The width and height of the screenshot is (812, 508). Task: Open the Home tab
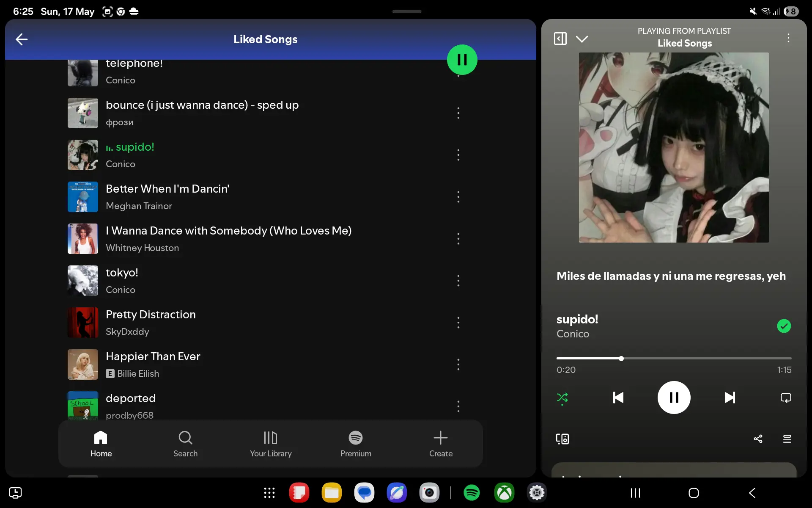pos(101,444)
